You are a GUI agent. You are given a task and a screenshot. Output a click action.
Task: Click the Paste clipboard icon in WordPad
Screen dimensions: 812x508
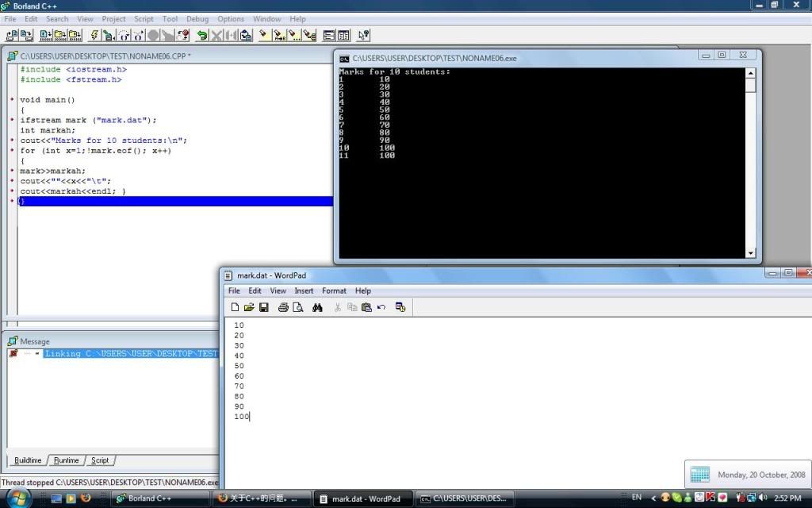point(366,307)
